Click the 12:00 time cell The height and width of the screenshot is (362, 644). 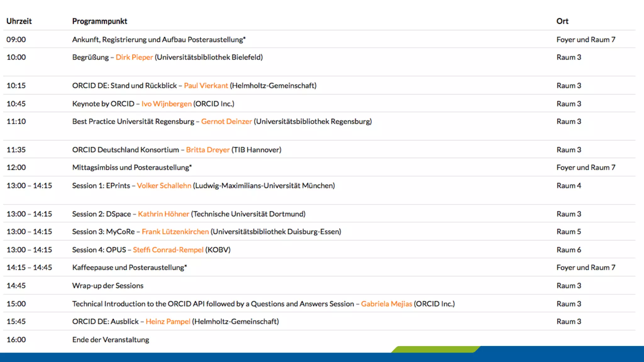[16, 167]
